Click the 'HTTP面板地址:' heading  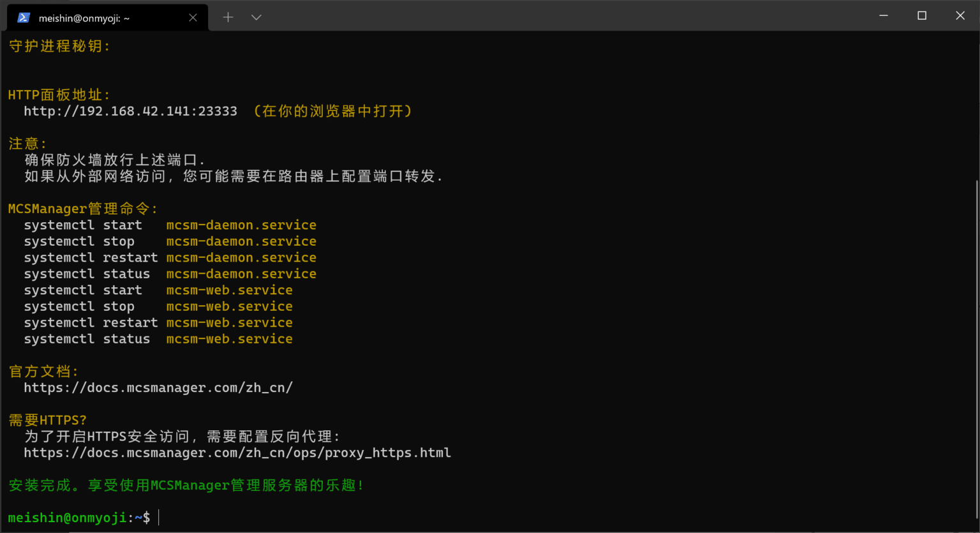pyautogui.click(x=59, y=95)
